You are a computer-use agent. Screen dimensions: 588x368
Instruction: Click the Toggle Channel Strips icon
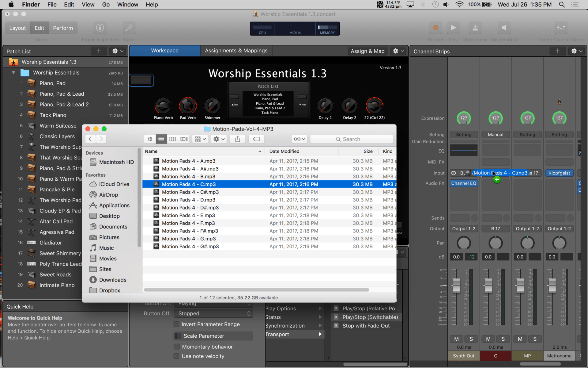561,28
